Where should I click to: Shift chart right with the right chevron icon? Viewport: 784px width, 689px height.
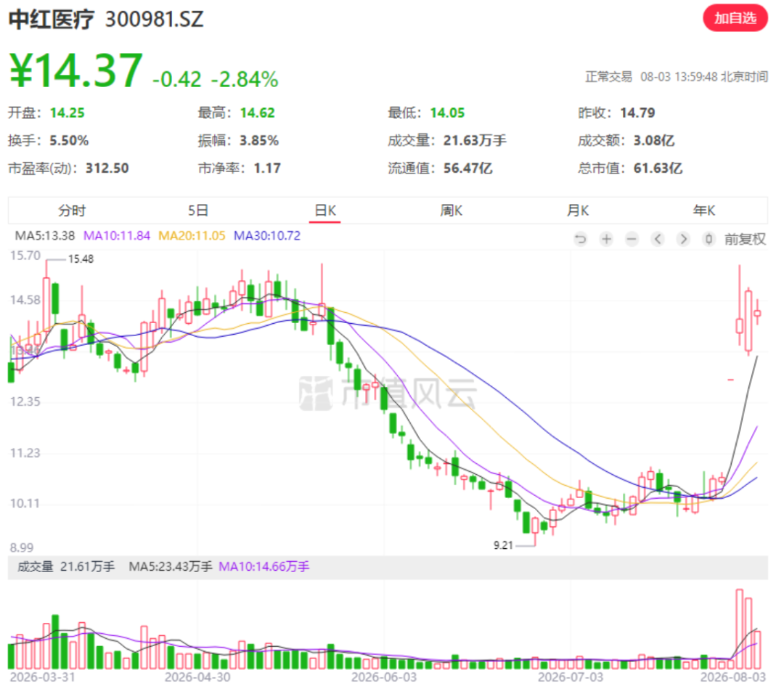point(683,239)
